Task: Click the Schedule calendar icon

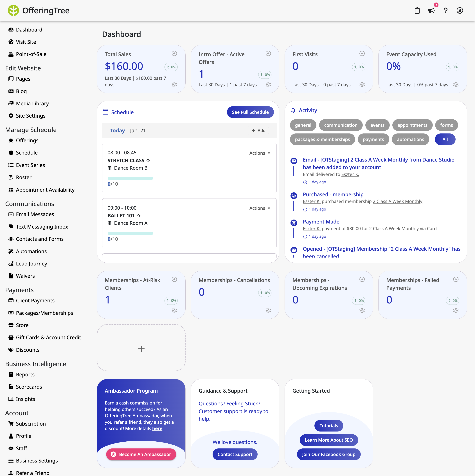Action: pyautogui.click(x=105, y=112)
